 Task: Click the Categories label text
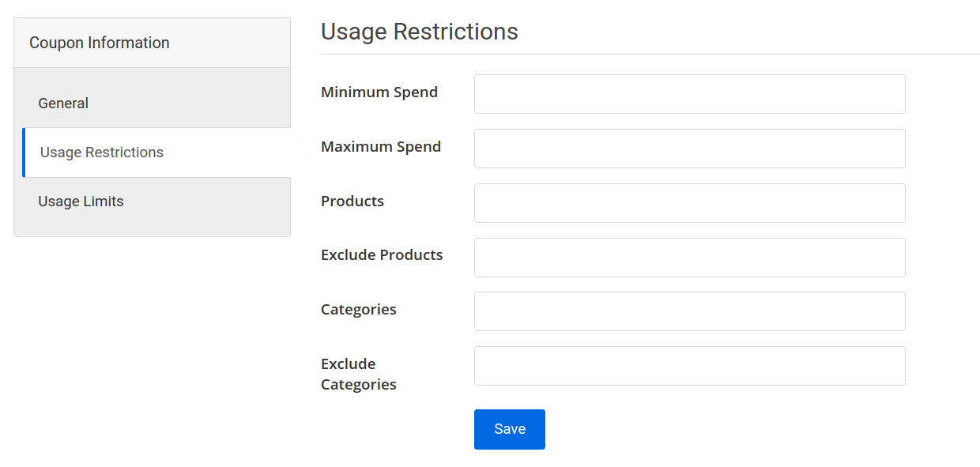coord(358,310)
